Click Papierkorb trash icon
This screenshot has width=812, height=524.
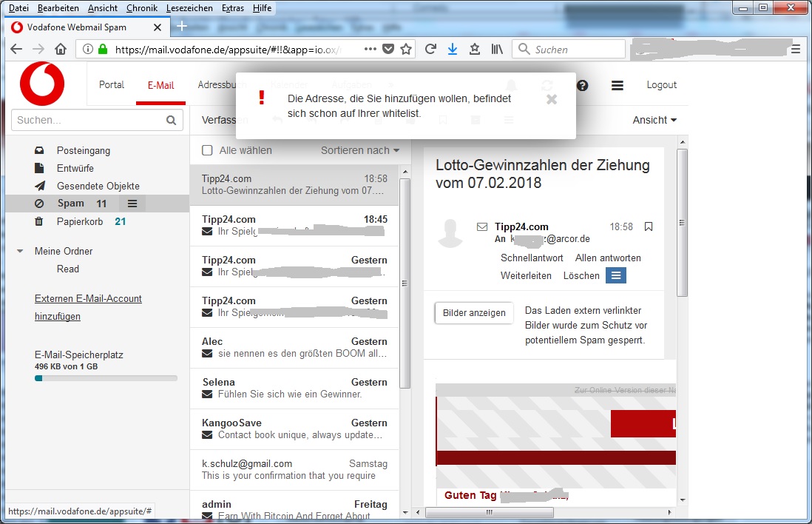[39, 221]
